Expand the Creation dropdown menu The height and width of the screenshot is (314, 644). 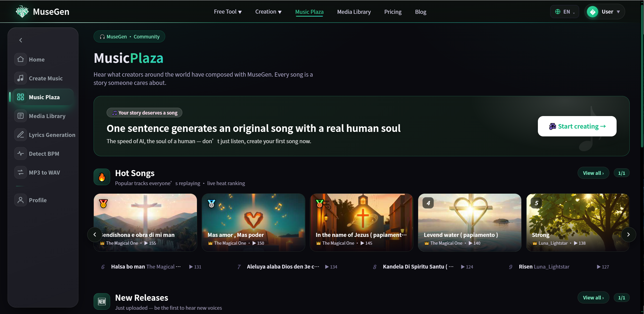[x=268, y=12]
